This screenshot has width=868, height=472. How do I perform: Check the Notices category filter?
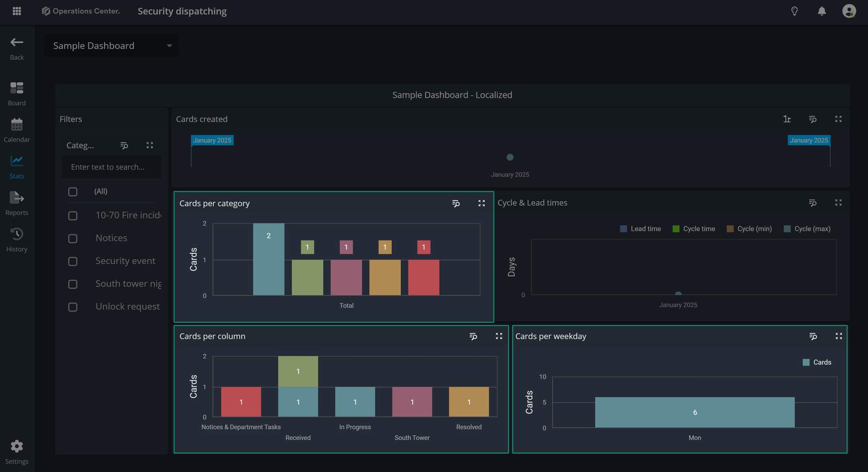click(73, 238)
